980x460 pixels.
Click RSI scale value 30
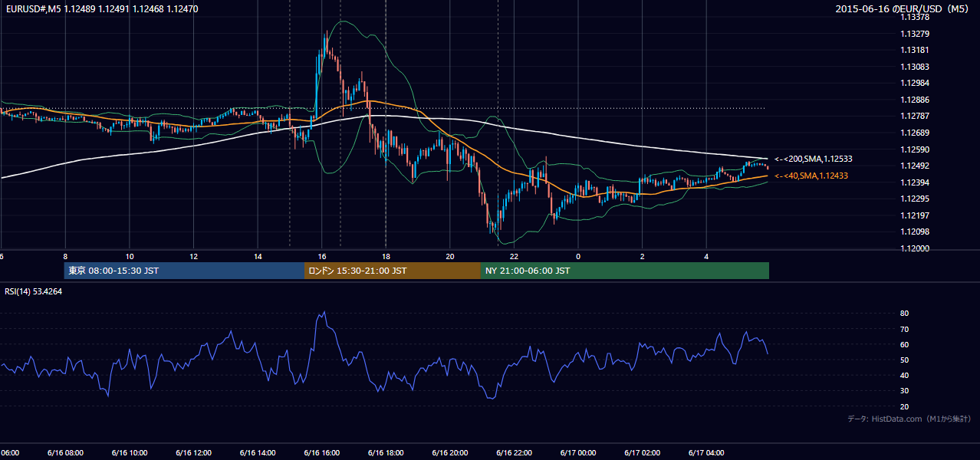pos(904,391)
